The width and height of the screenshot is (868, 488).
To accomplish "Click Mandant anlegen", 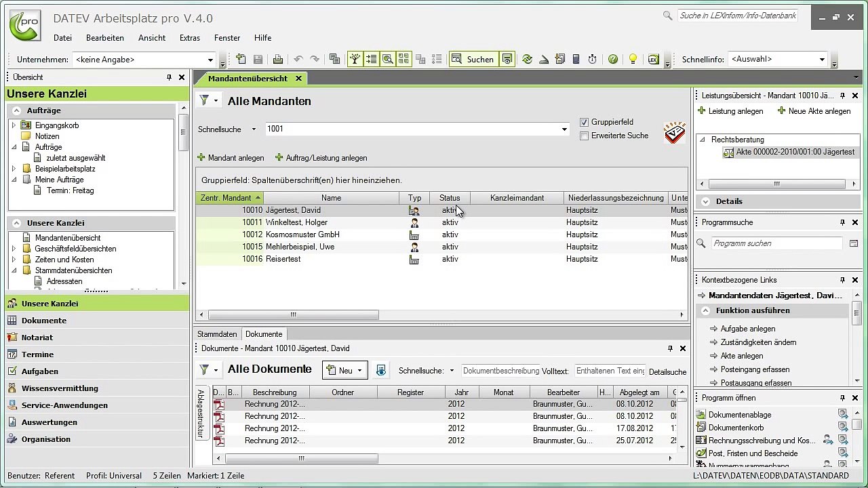I will pyautogui.click(x=231, y=158).
